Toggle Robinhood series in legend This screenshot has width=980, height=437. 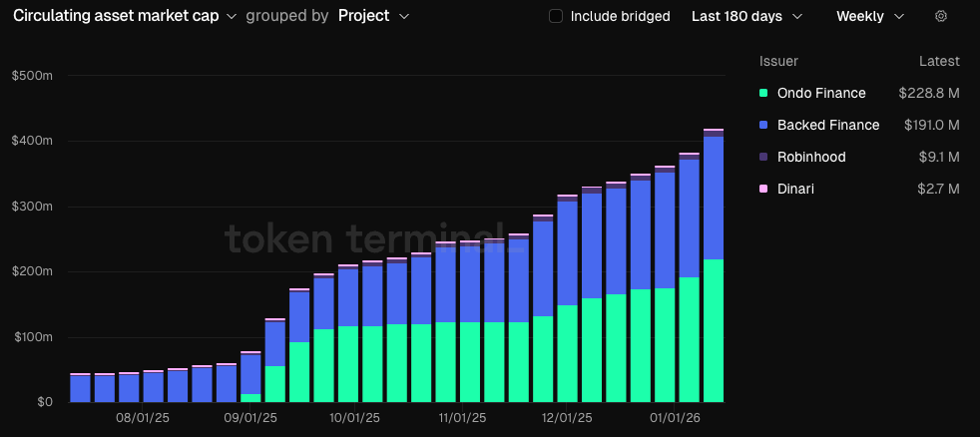coord(811,157)
